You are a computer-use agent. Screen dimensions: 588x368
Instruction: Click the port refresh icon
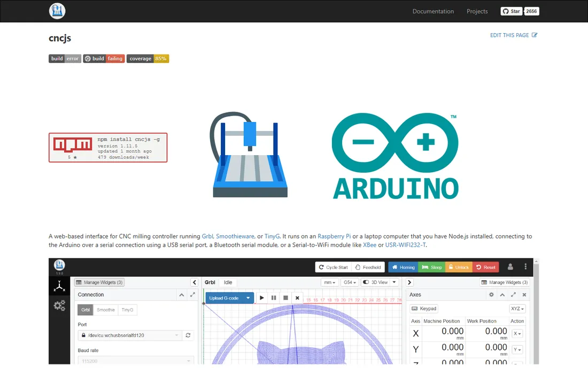[188, 335]
